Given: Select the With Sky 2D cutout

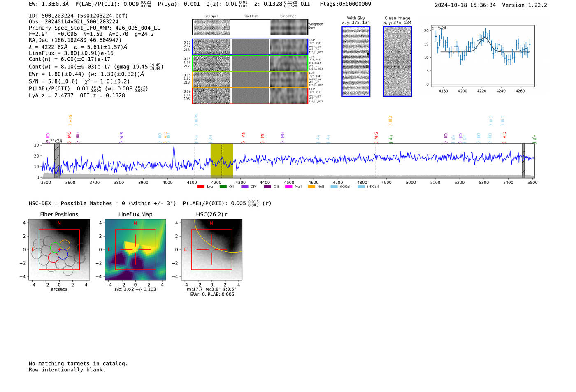Looking at the screenshot, I should click(x=356, y=61).
